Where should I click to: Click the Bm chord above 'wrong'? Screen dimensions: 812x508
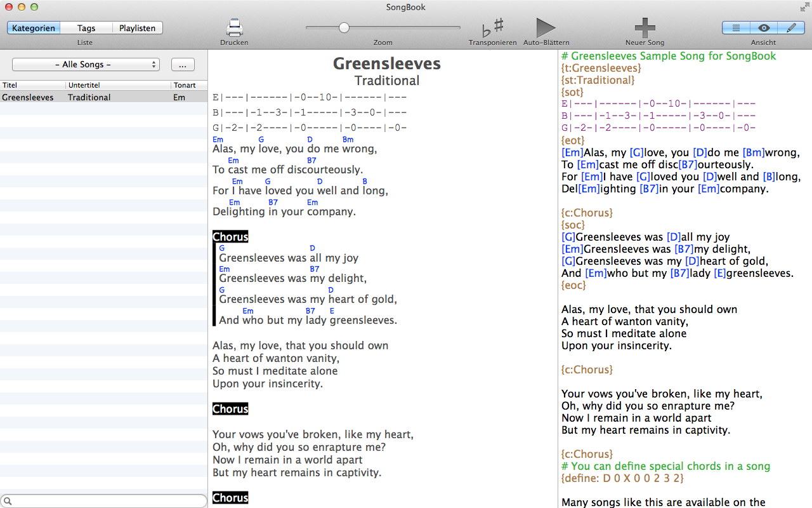click(x=348, y=140)
